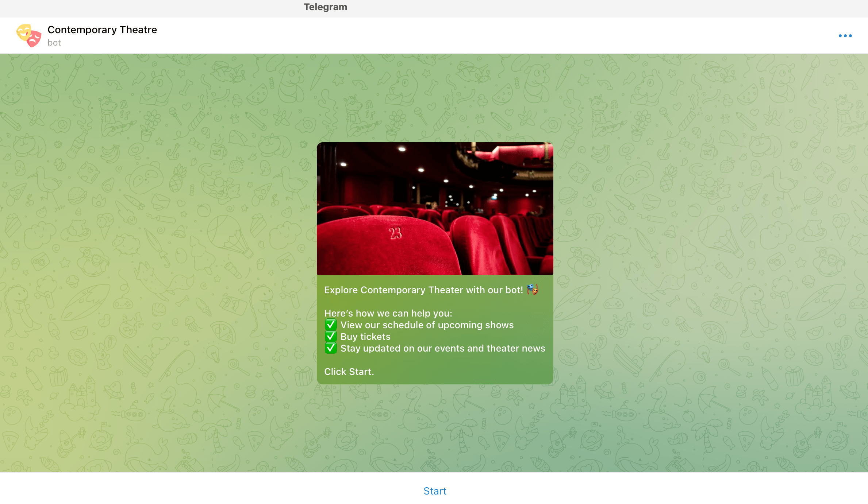
Task: Click checkmark beside View our schedule
Action: pos(331,325)
